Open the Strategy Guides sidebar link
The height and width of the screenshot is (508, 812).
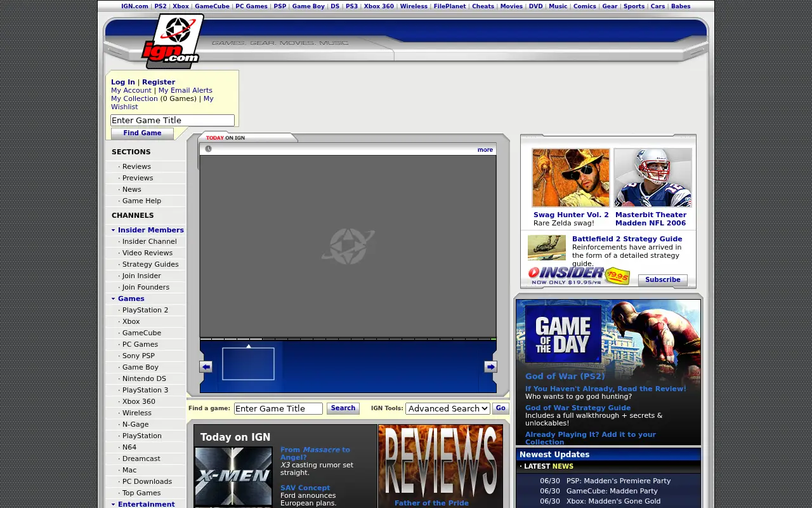(150, 264)
